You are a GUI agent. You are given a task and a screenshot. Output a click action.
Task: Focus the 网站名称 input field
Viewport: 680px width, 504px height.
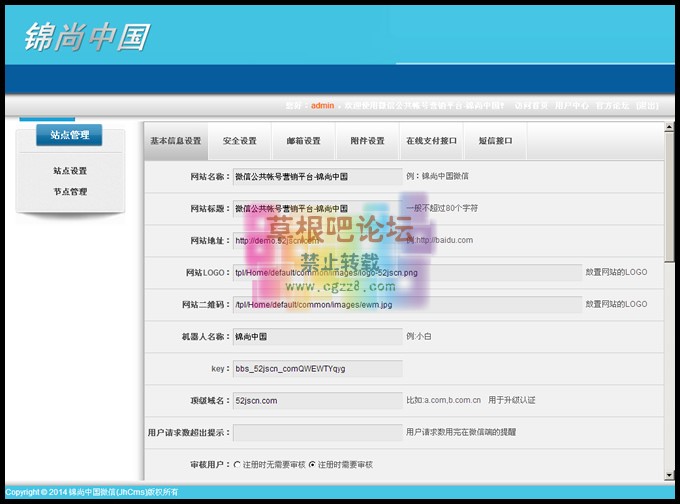(x=317, y=177)
